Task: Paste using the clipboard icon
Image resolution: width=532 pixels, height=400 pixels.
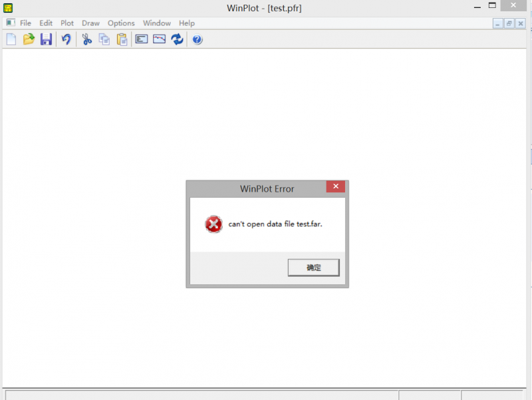Action: 122,39
